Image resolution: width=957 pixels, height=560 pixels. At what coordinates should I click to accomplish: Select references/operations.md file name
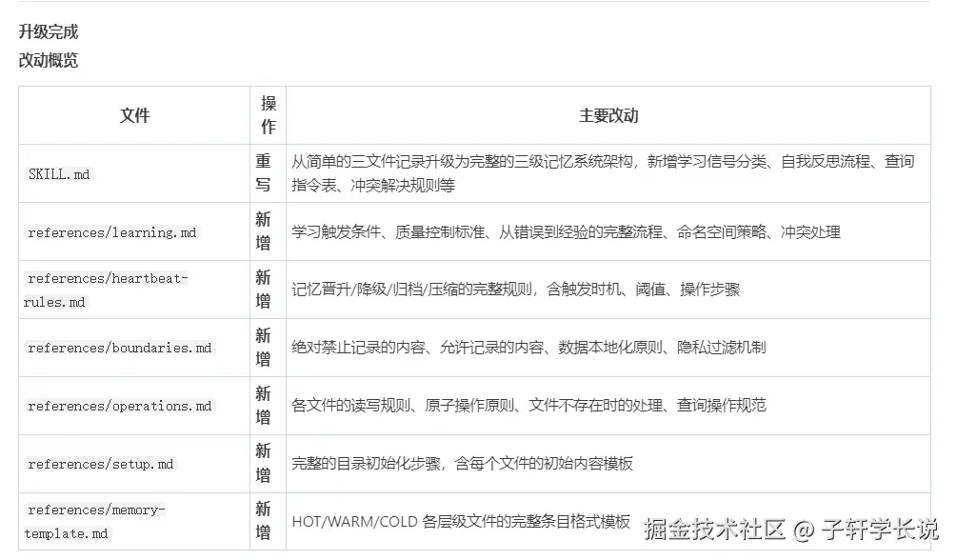pos(120,406)
